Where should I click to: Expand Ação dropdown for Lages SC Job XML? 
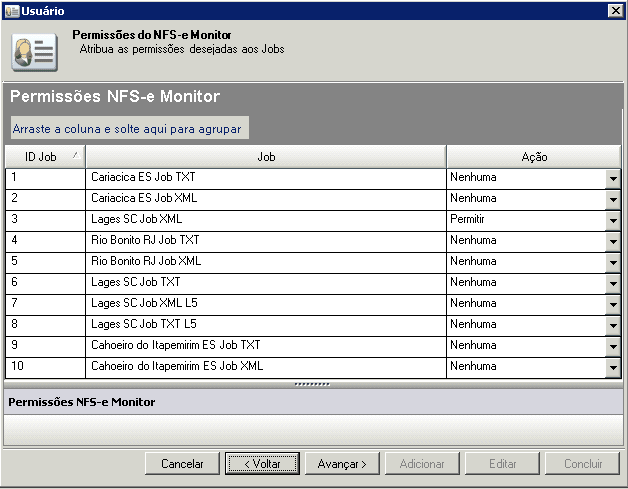click(613, 220)
